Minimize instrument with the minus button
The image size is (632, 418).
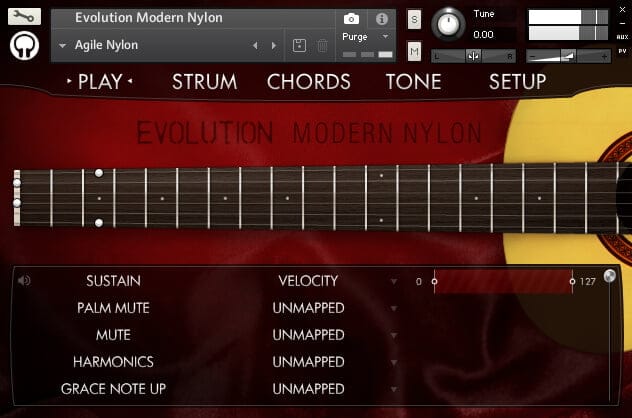[x=622, y=23]
